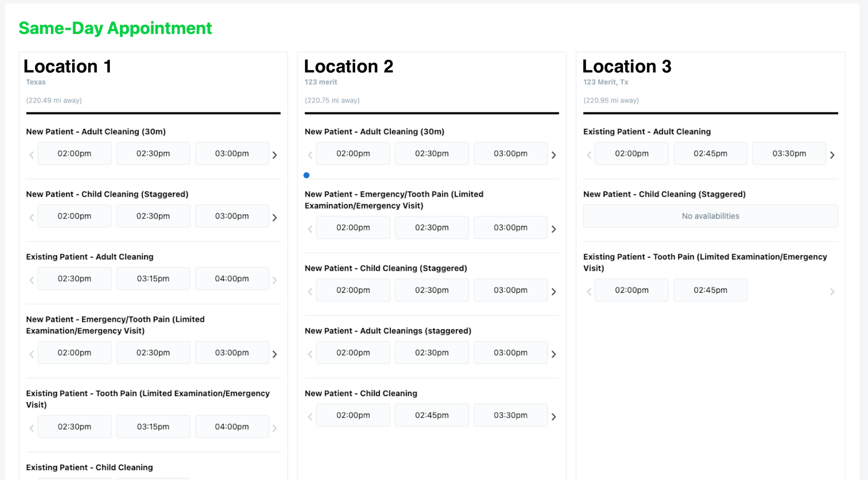
Task: Pick 02:45pm for Location 3 Existing Patient Tooth Pain
Action: tap(710, 290)
